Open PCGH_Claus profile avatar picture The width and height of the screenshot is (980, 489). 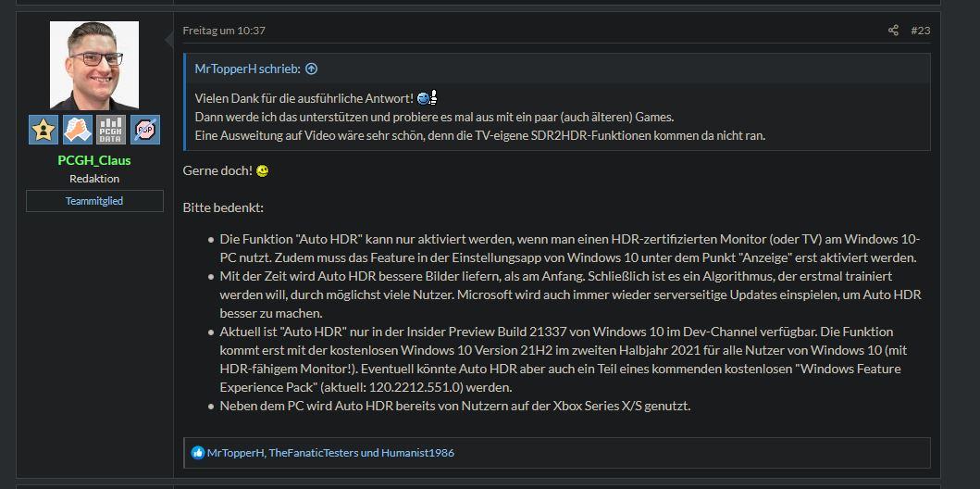(x=94, y=66)
